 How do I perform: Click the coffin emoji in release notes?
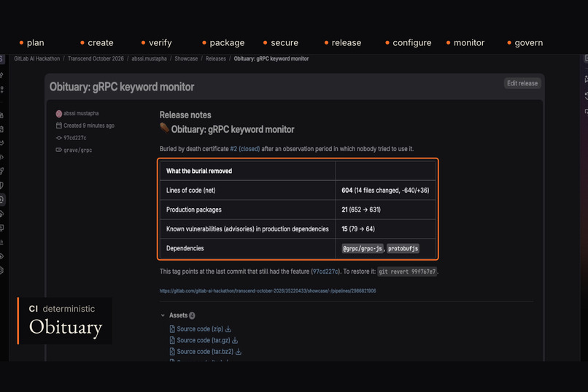point(164,128)
